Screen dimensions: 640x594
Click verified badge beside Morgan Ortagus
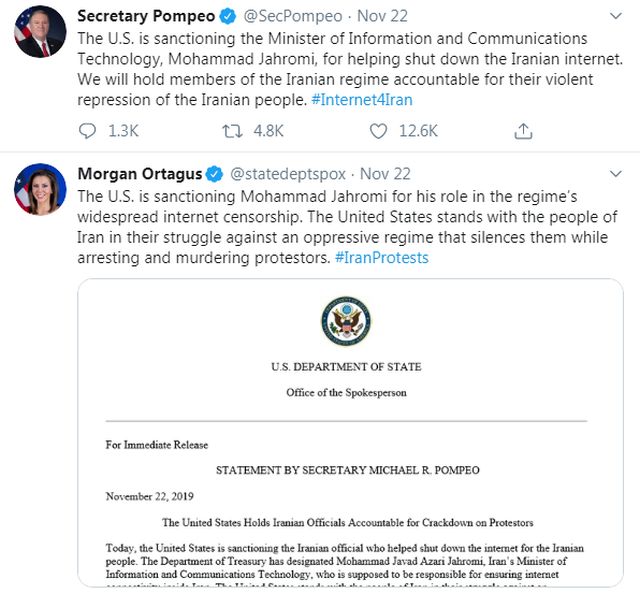[x=213, y=174]
